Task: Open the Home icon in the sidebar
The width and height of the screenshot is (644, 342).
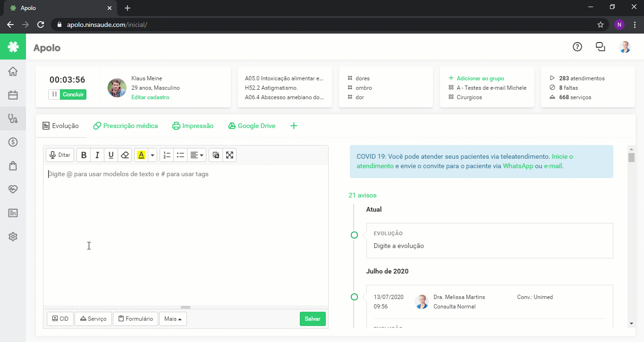Action: tap(13, 71)
